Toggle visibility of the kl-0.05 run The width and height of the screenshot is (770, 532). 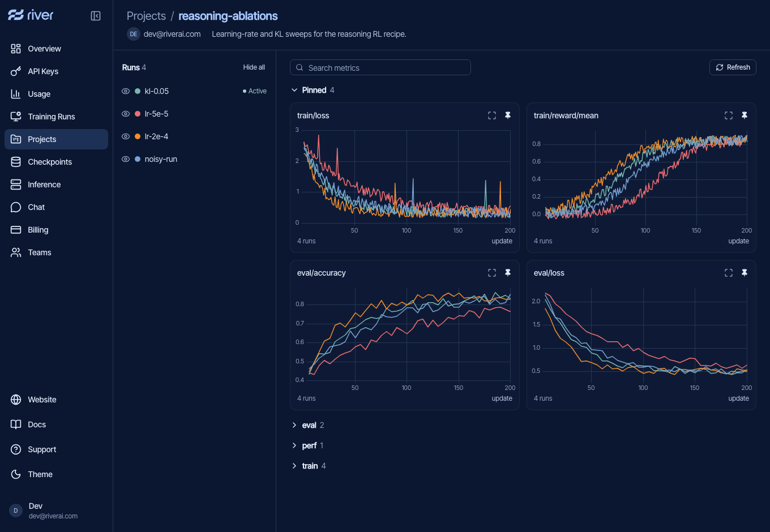click(126, 91)
